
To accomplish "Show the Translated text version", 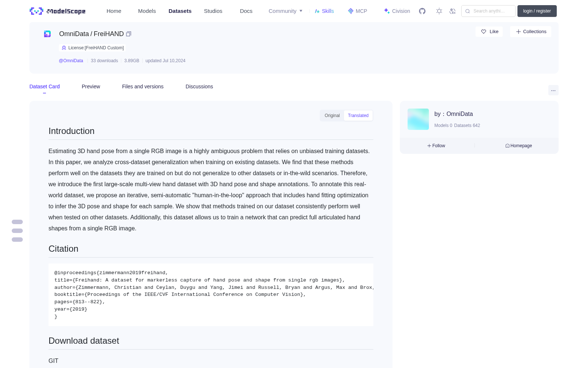I will 358,116.
